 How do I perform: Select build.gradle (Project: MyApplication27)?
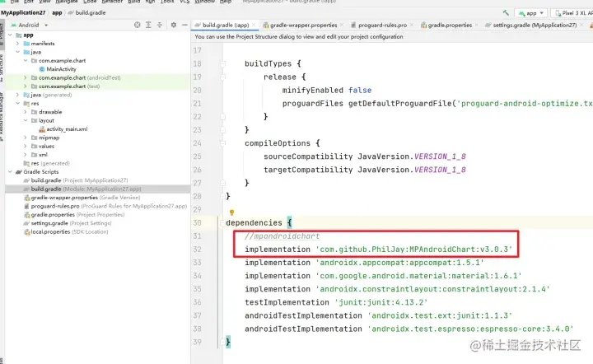[76, 180]
